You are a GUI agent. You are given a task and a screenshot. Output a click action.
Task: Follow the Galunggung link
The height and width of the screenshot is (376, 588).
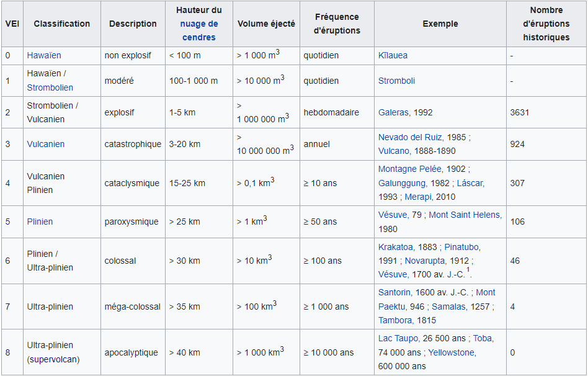tap(402, 183)
